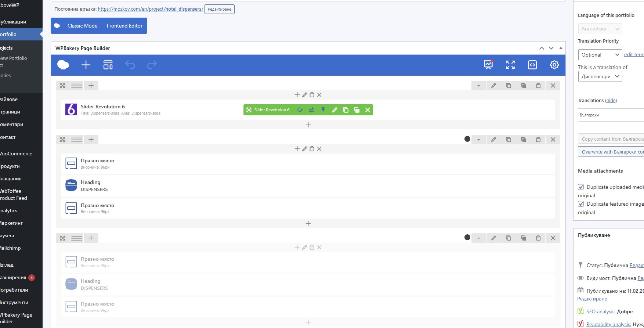Image resolution: width=644 pixels, height=328 pixels.
Task: Edit the Slider Revolution row with pencil
Action: pyautogui.click(x=493, y=86)
